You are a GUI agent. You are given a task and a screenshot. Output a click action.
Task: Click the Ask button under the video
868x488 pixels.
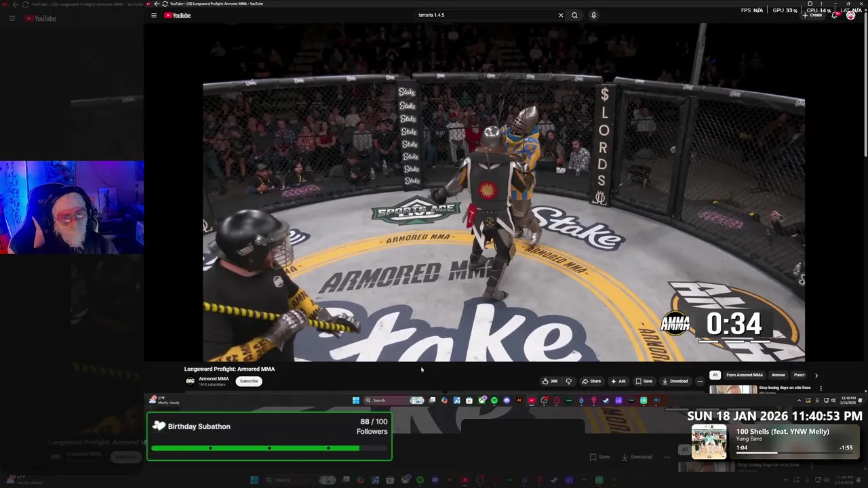(x=618, y=381)
